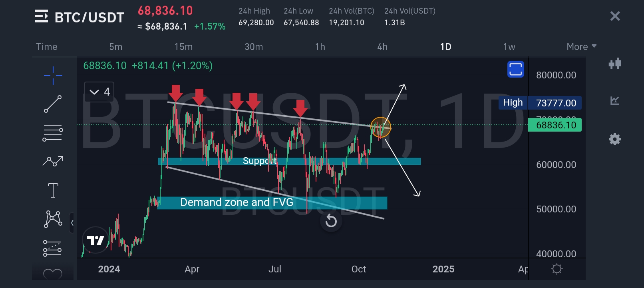This screenshot has width=644, height=288.
Task: Collapse the drawing toolbar side arrow
Action: (x=72, y=223)
